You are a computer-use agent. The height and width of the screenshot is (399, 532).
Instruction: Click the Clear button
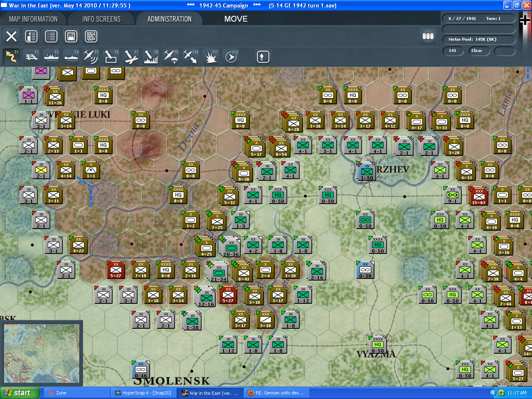(x=478, y=51)
